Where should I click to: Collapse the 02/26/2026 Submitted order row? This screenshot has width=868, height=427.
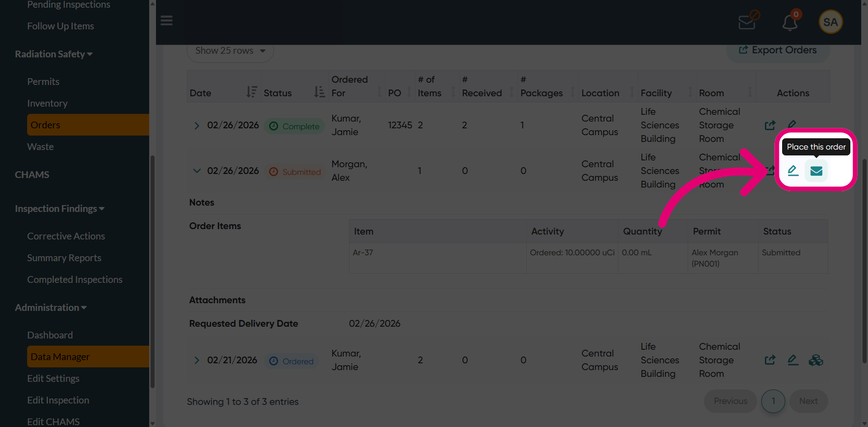pos(197,171)
